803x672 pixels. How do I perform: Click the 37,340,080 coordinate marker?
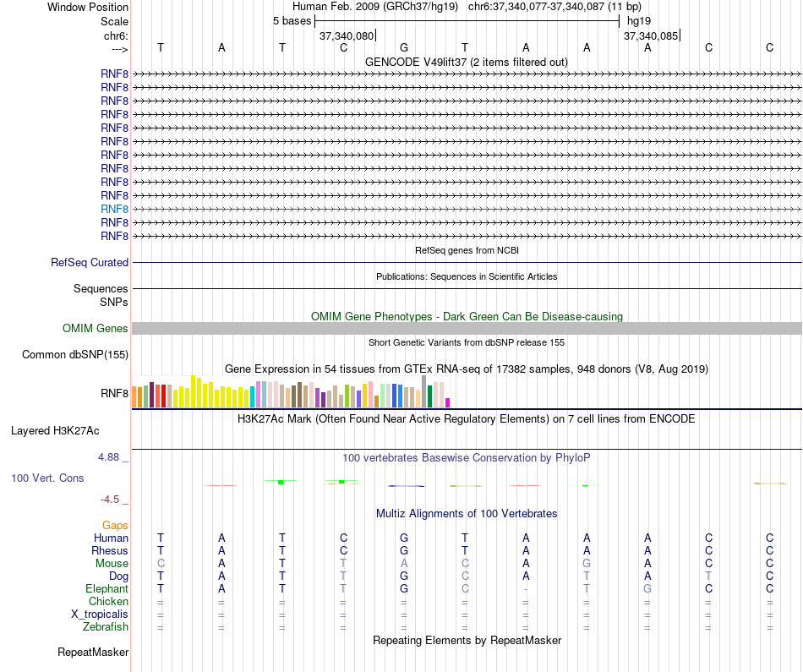347,36
